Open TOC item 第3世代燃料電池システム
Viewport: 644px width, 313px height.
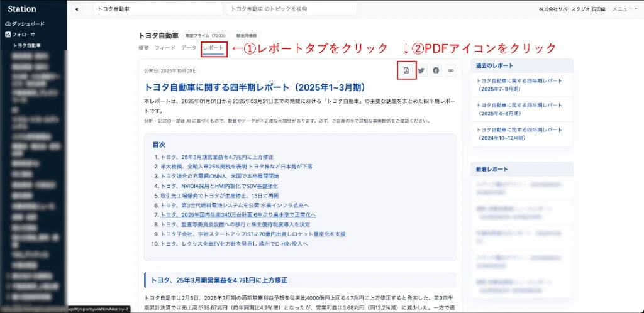click(x=235, y=205)
